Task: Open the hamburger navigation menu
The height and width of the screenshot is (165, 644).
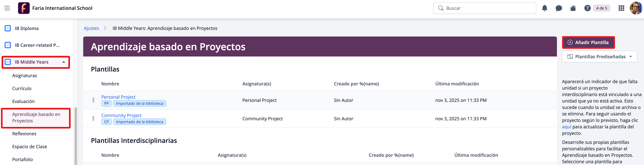Action: [7, 8]
